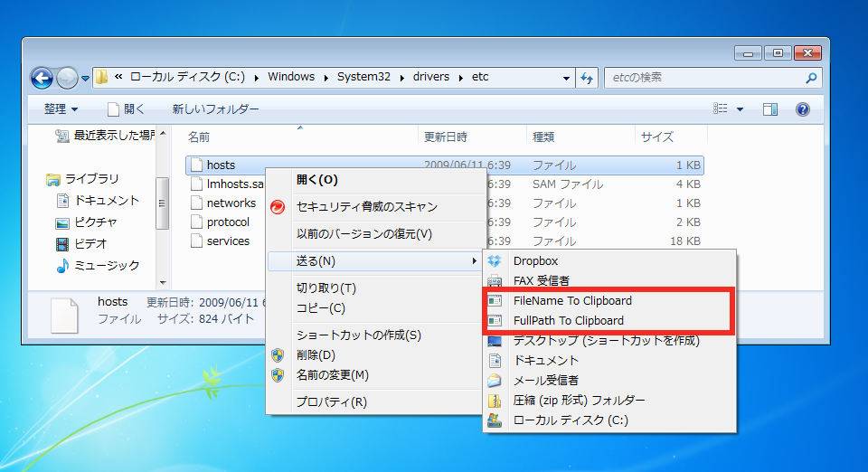Sort by サイズ column header

coord(657,137)
